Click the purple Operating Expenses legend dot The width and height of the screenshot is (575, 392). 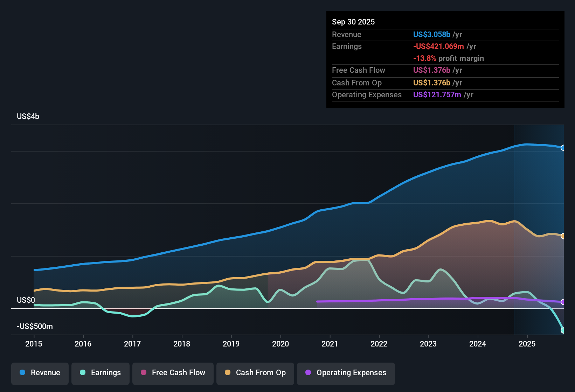[308, 373]
